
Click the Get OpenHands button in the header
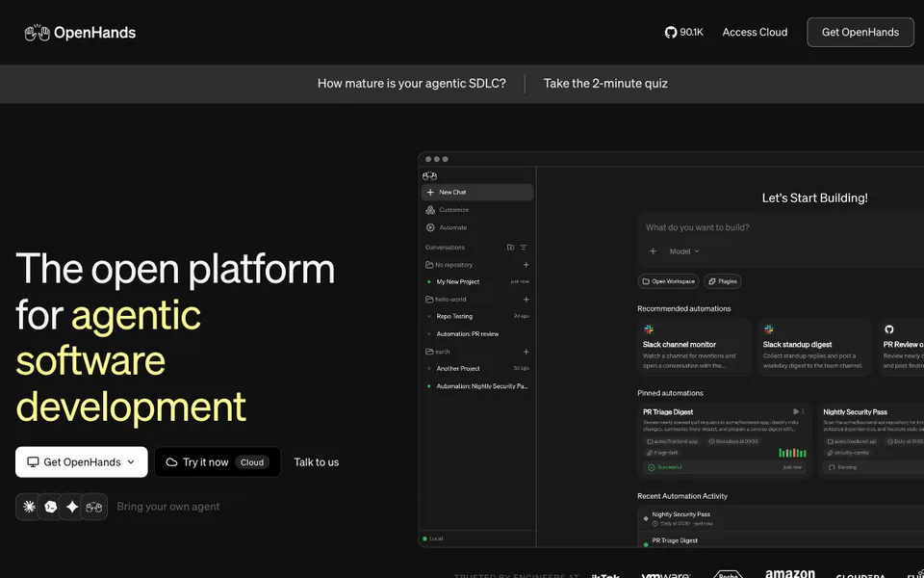[860, 33]
